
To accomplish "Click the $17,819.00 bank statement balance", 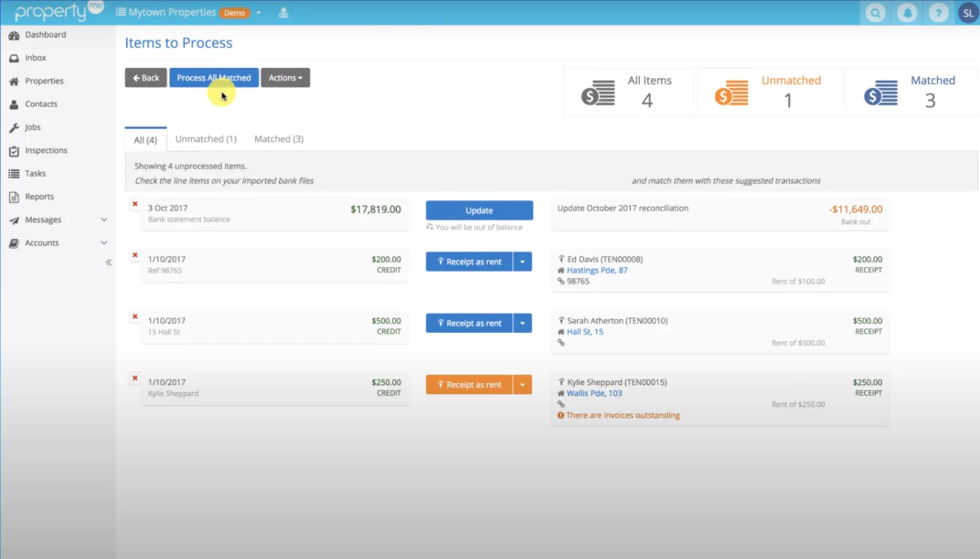I will [375, 209].
